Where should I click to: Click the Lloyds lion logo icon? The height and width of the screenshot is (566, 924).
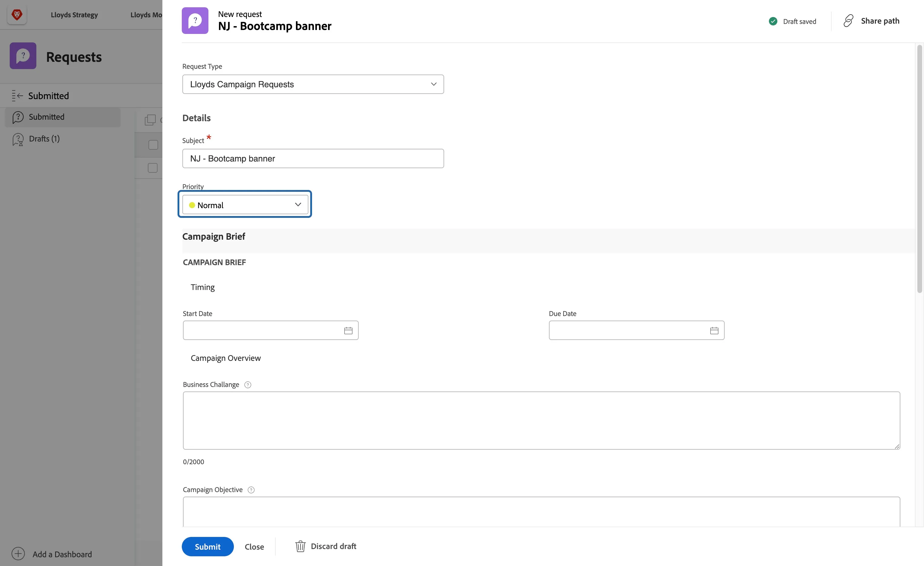17,15
